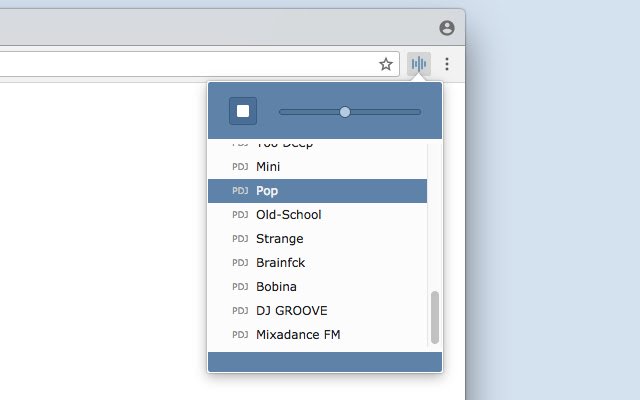Stop radio playback with the square button
The image size is (640, 400).
click(243, 111)
